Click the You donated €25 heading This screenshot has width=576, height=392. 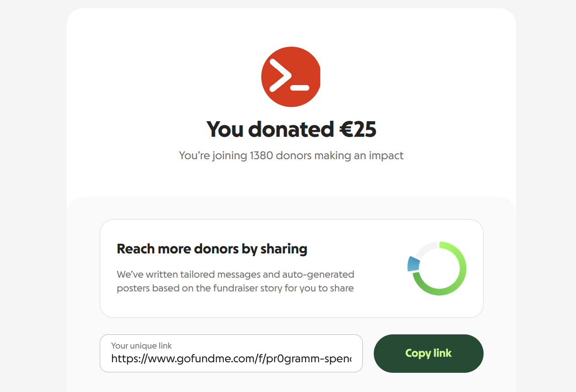[291, 129]
